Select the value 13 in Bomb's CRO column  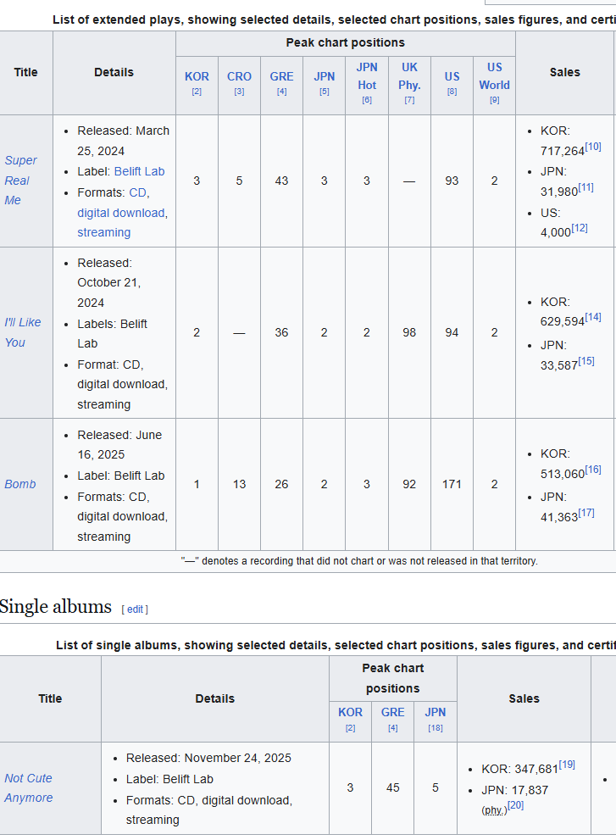(x=239, y=484)
